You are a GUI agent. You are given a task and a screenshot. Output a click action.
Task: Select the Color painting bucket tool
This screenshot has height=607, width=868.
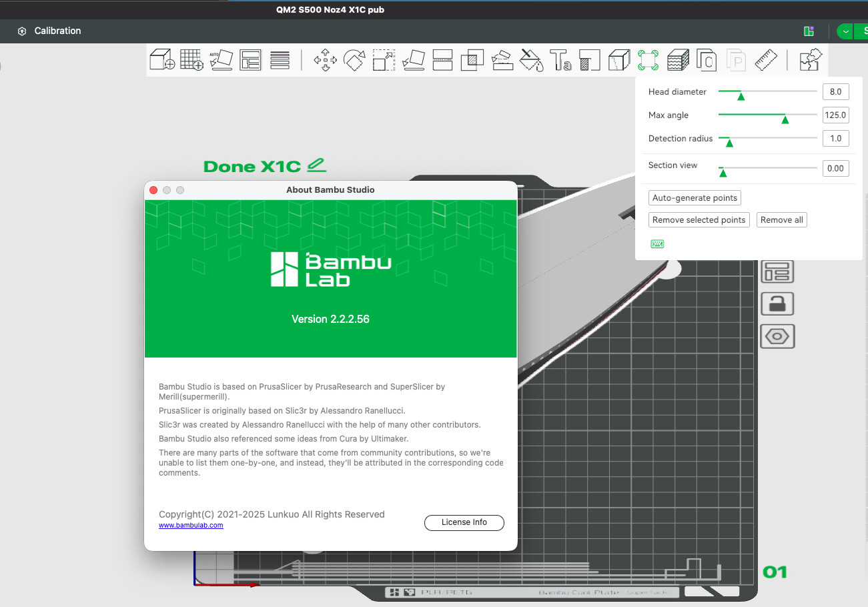[532, 60]
